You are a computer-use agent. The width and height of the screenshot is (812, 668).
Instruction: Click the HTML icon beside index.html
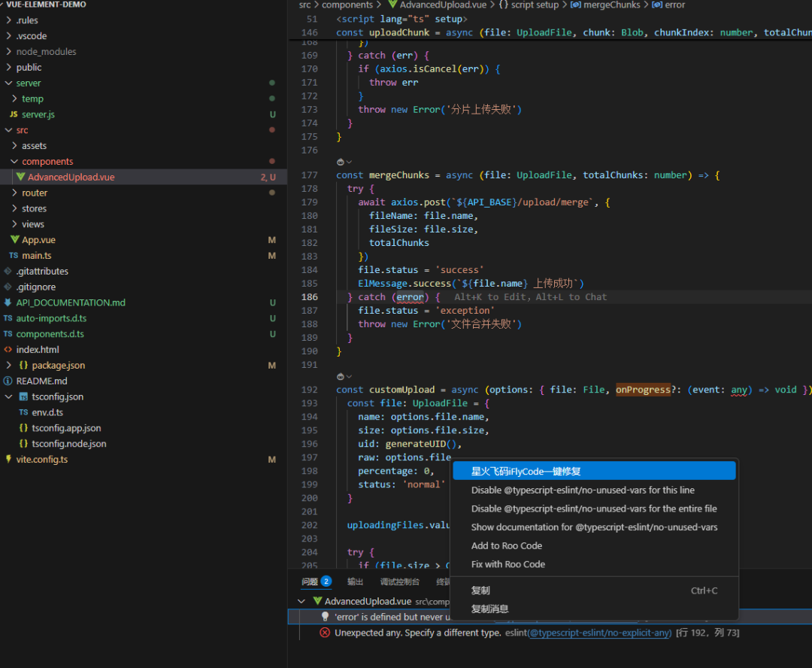pos(8,349)
